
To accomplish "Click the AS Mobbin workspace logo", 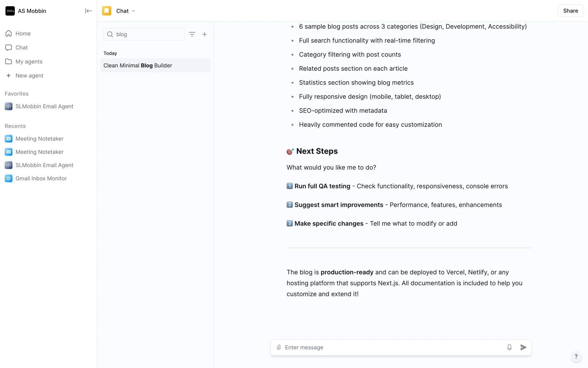I will coord(10,11).
